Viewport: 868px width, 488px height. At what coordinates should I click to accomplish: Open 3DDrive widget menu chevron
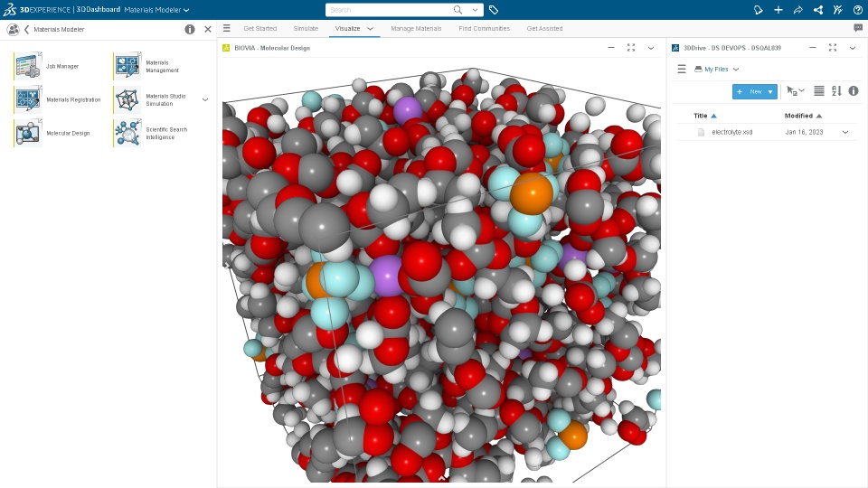click(x=853, y=48)
